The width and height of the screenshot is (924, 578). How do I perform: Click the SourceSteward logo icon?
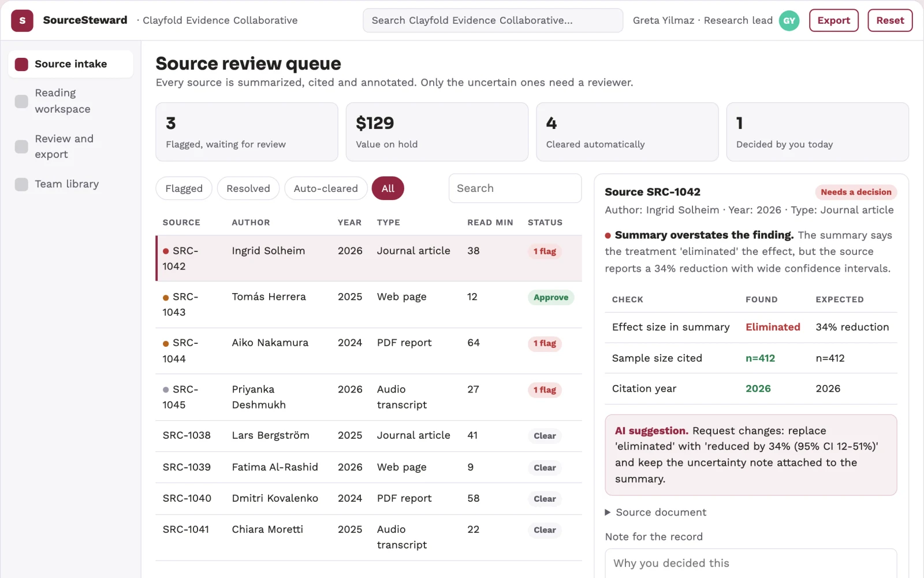(x=22, y=20)
